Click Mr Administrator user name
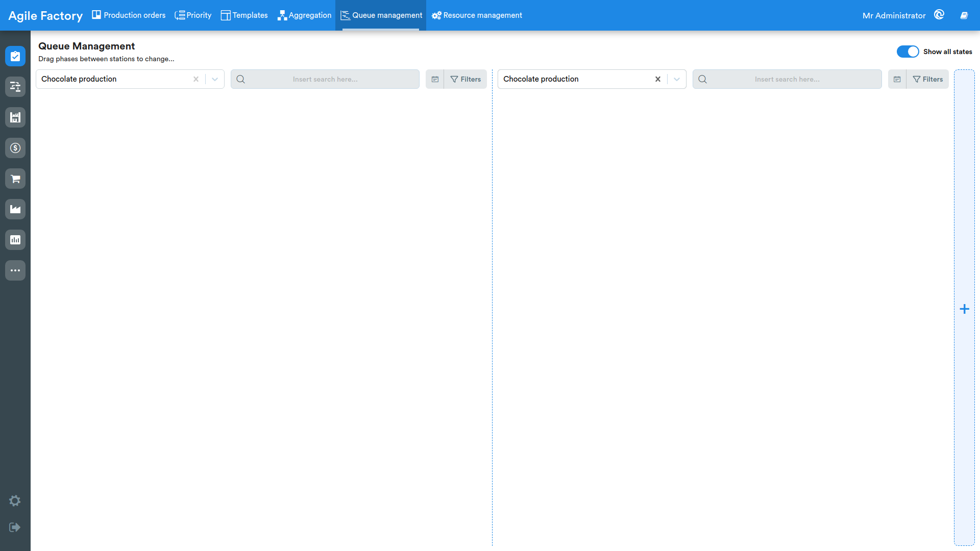 coord(894,15)
